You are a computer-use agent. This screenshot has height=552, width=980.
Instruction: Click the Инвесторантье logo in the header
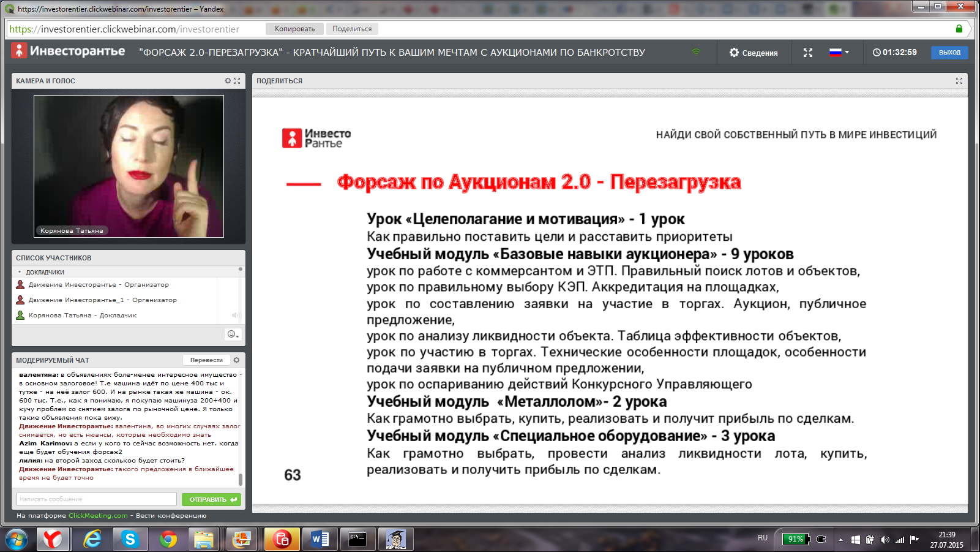pos(68,51)
